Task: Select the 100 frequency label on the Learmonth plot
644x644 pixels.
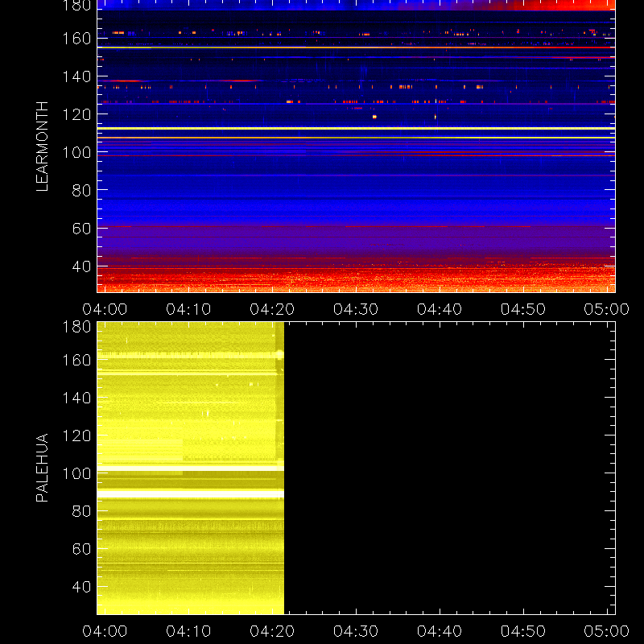Action: tap(76, 152)
